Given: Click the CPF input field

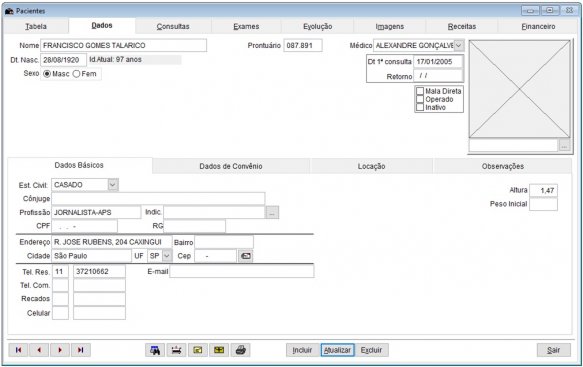Looking at the screenshot, I should pos(84,226).
